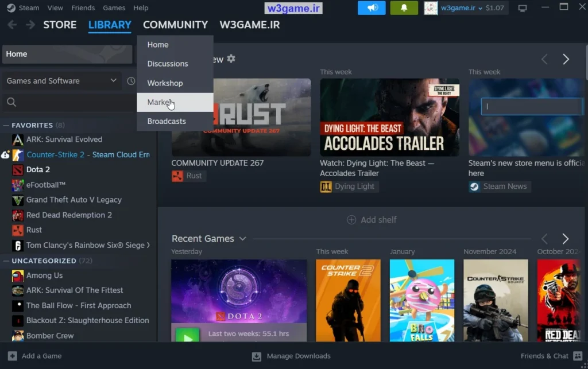This screenshot has height=369, width=588.
Task: Collapse the FAVORITES category
Action: (x=6, y=125)
